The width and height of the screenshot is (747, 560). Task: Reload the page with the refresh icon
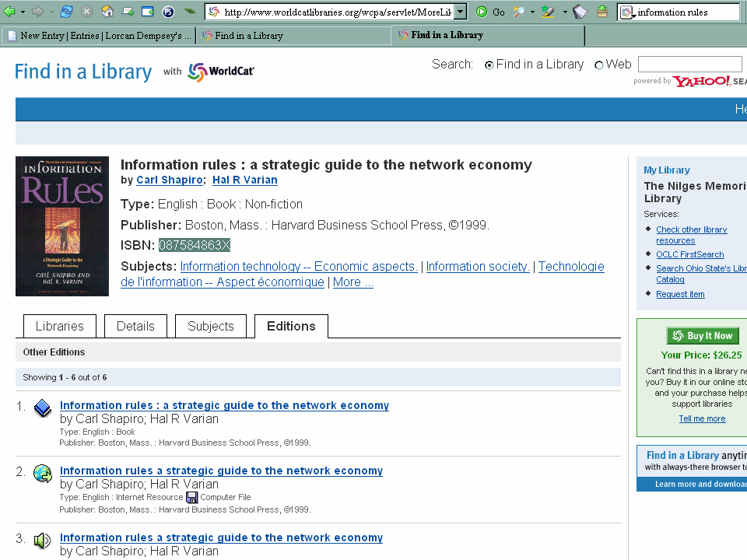click(x=66, y=12)
